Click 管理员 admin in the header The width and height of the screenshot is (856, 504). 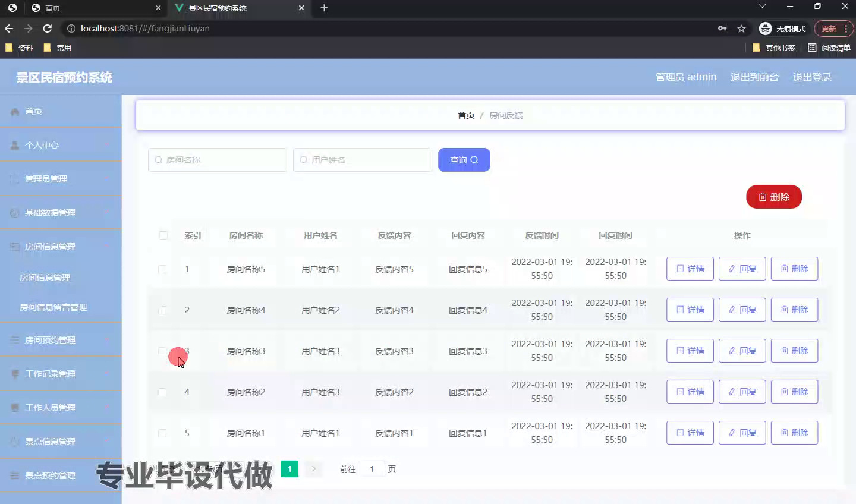pos(685,77)
